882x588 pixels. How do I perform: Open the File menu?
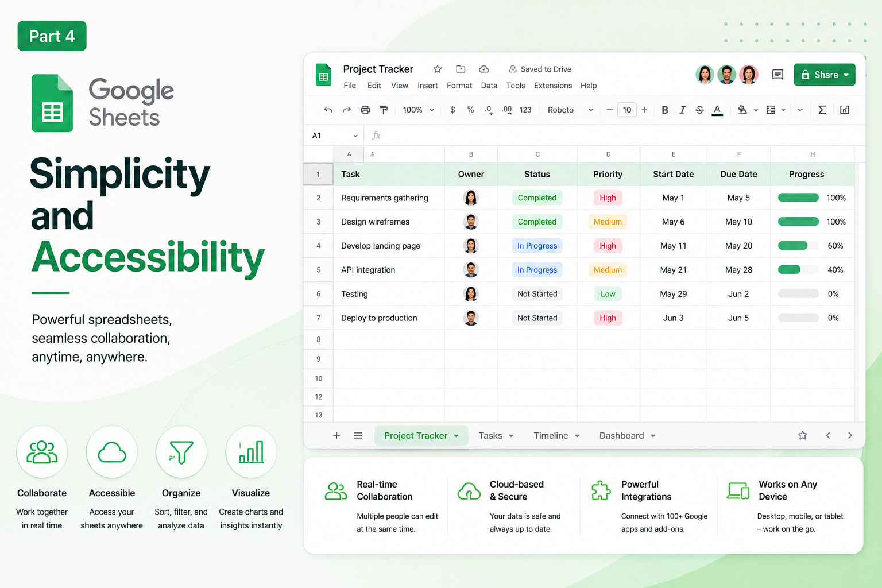click(350, 86)
